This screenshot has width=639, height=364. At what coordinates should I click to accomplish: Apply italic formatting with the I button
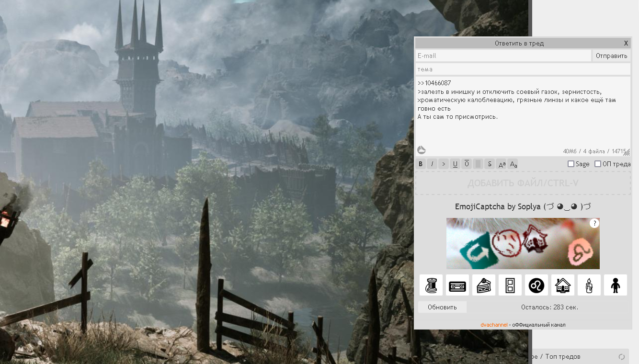coord(432,164)
